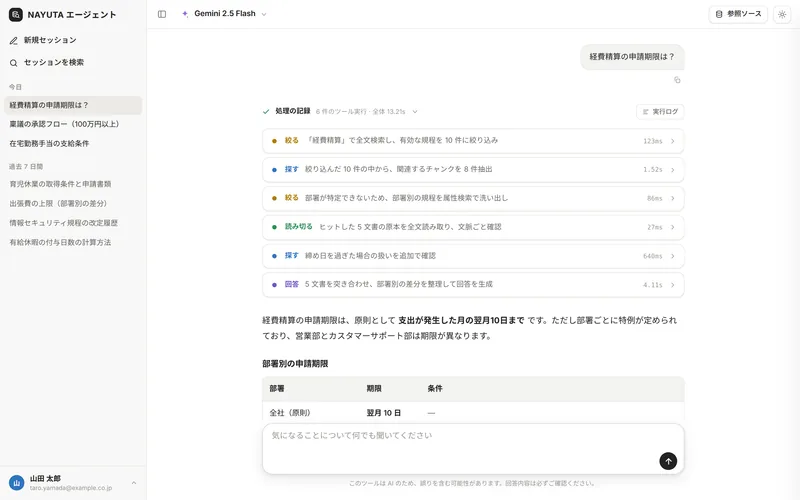Click the 5 文書を突き合わせ step text
The image size is (800, 500).
coord(399,284)
